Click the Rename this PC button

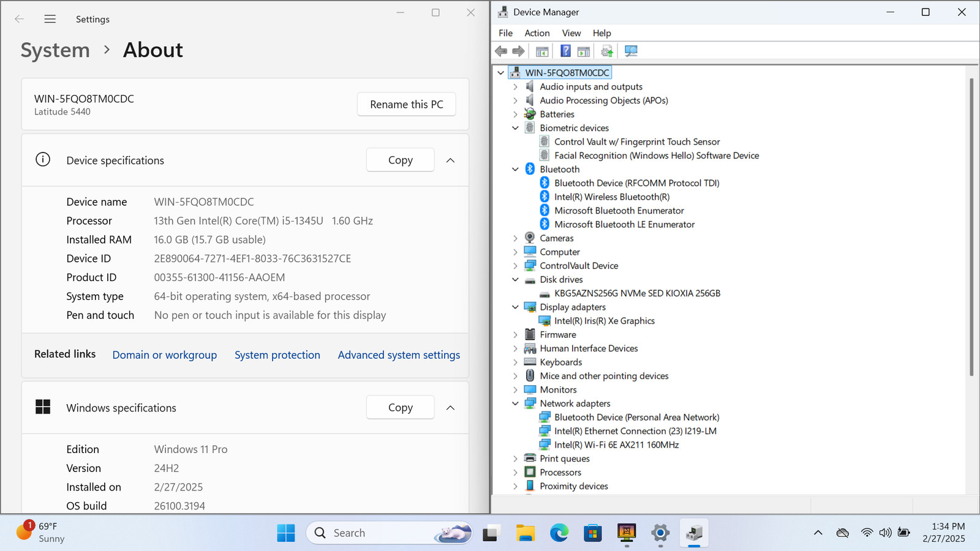(x=407, y=104)
